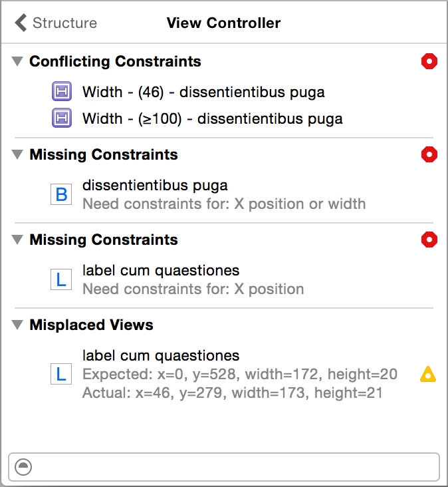Collapse the Conflicting Constraints section

pos(17,62)
